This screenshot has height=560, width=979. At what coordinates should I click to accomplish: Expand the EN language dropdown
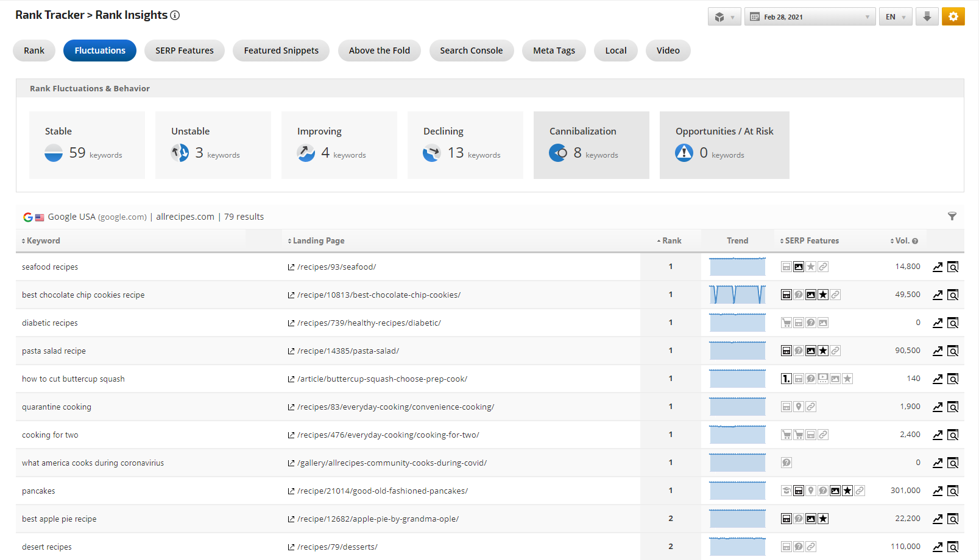895,16
